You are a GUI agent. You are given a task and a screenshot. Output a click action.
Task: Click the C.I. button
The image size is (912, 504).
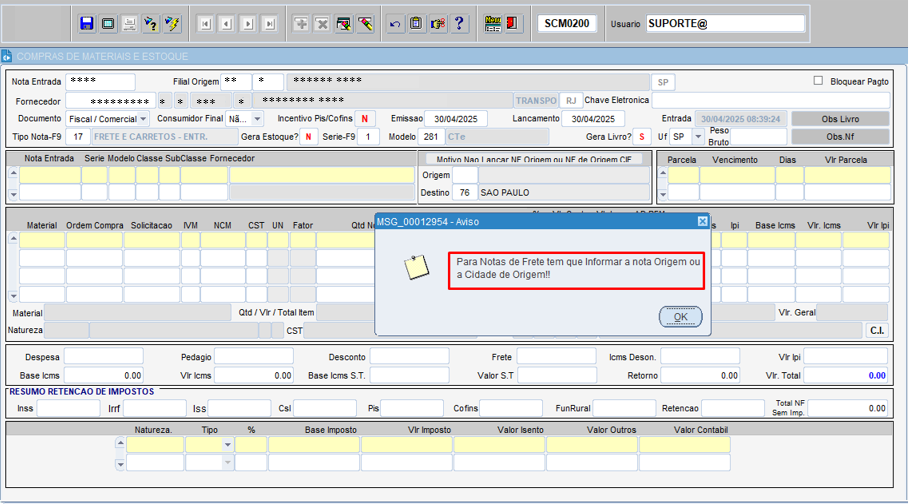pos(876,330)
